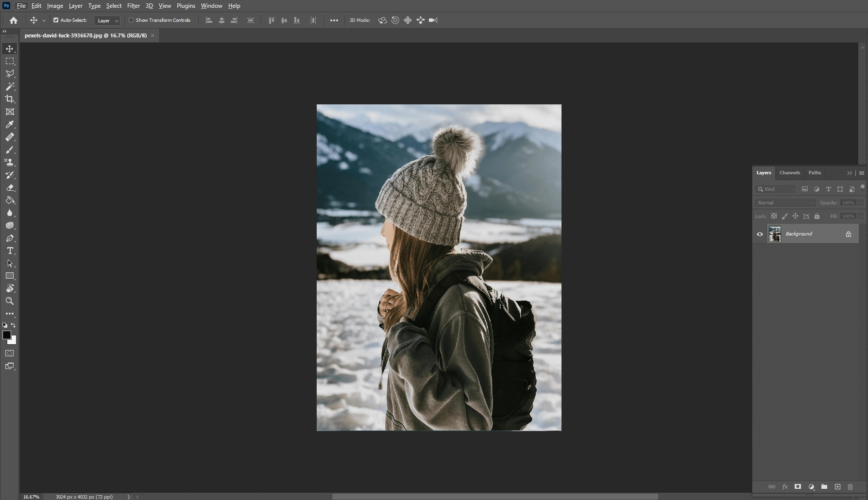Select the Paint Bucket tool
This screenshot has height=500, width=868.
coord(10,200)
